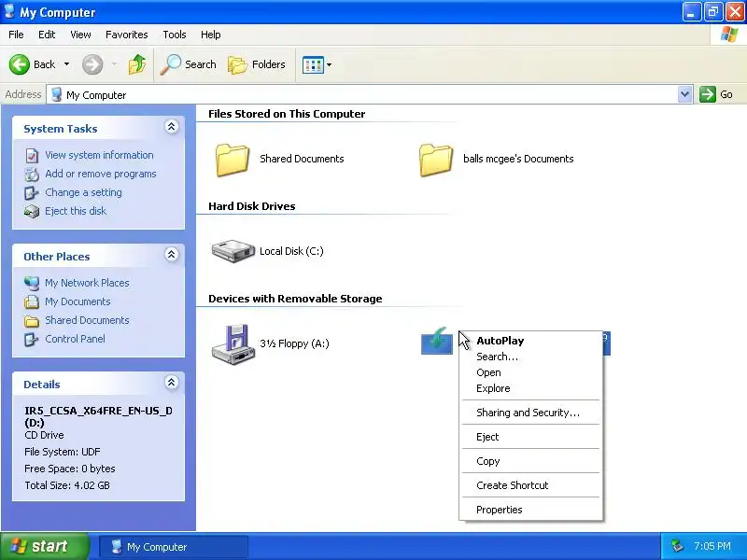Open the File menu
Image resolution: width=747 pixels, height=560 pixels.
(x=16, y=35)
